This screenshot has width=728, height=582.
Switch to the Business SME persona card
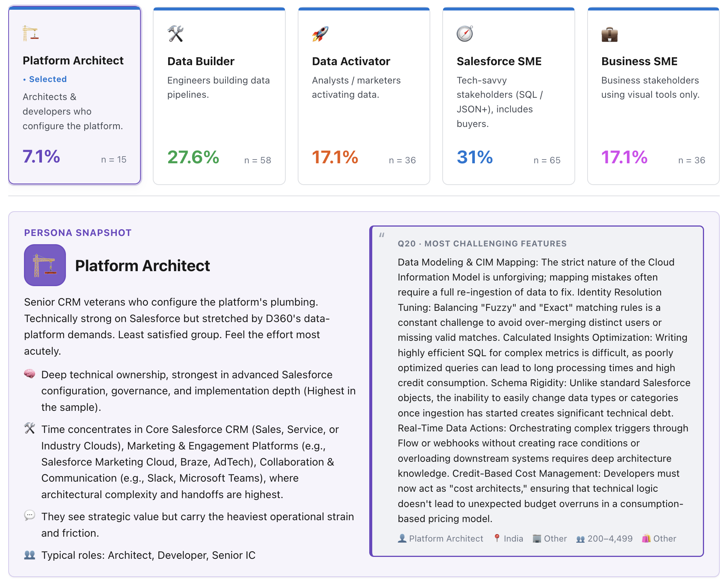(653, 96)
